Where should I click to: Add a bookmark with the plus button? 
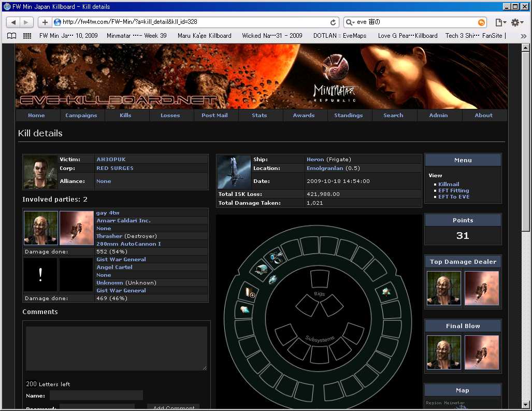tap(45, 22)
